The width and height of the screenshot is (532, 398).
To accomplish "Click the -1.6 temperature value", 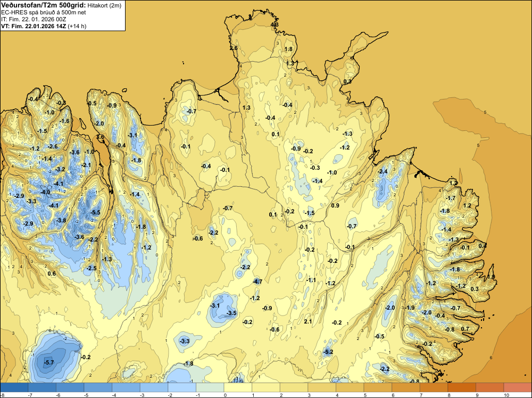I will 64,121.
